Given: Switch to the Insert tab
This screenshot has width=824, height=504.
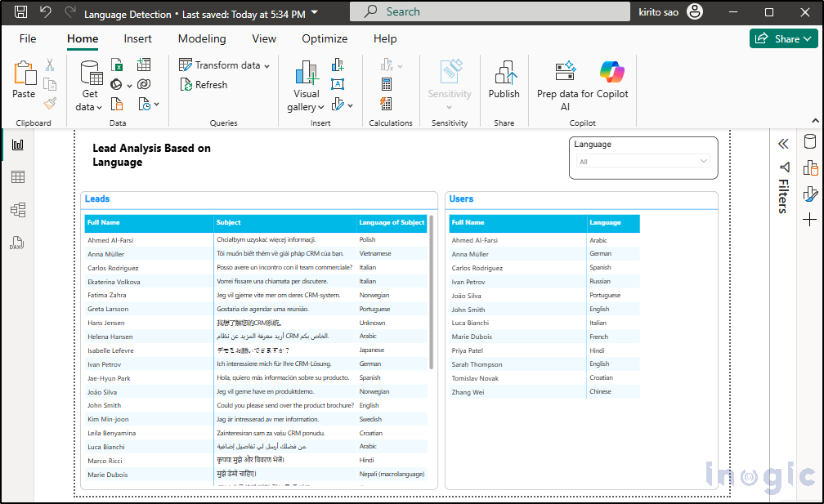Looking at the screenshot, I should click(137, 39).
